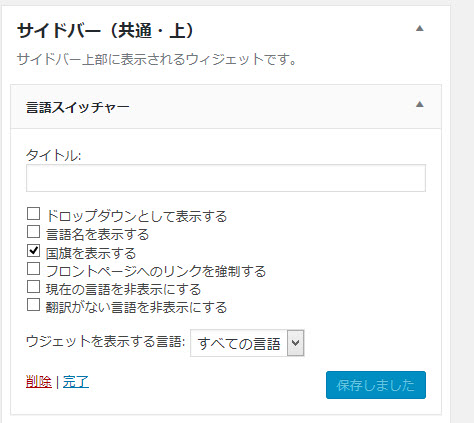The height and width of the screenshot is (423, 474).
Task: Click the タイトル: field label
Action: (x=53, y=155)
